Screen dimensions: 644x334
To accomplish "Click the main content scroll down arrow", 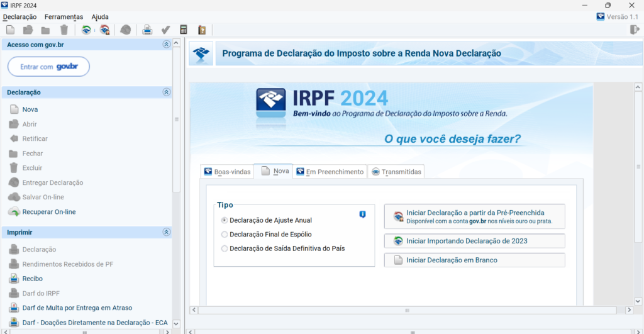I will [x=638, y=301].
